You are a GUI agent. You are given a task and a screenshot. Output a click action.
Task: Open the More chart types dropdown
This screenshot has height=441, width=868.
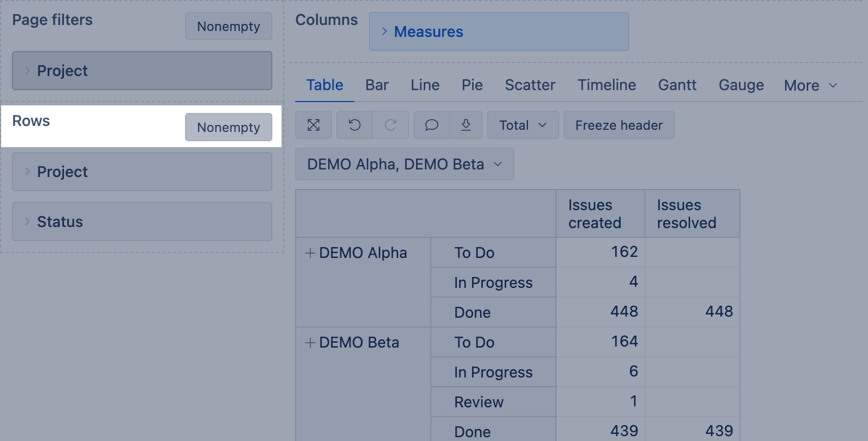[810, 86]
